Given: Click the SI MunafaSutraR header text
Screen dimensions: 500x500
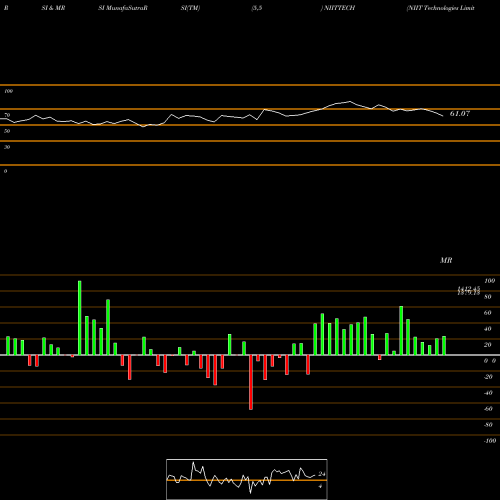Looking at the screenshot, I should (123, 8).
